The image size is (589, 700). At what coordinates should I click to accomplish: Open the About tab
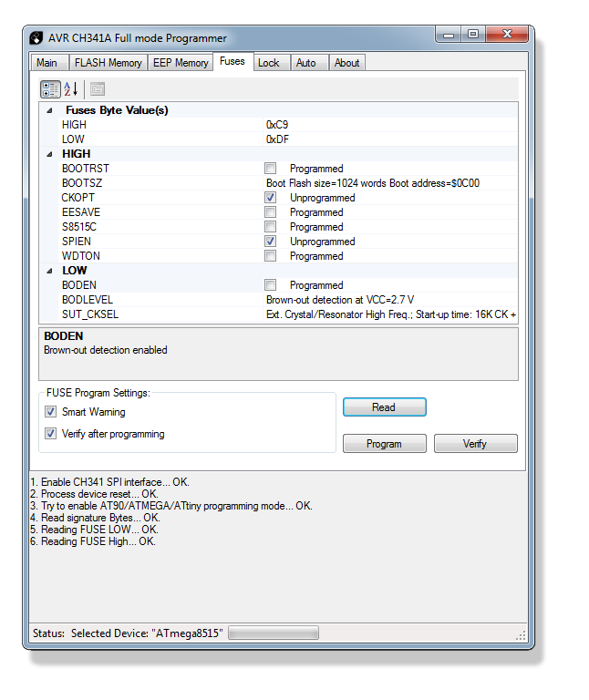pyautogui.click(x=347, y=63)
